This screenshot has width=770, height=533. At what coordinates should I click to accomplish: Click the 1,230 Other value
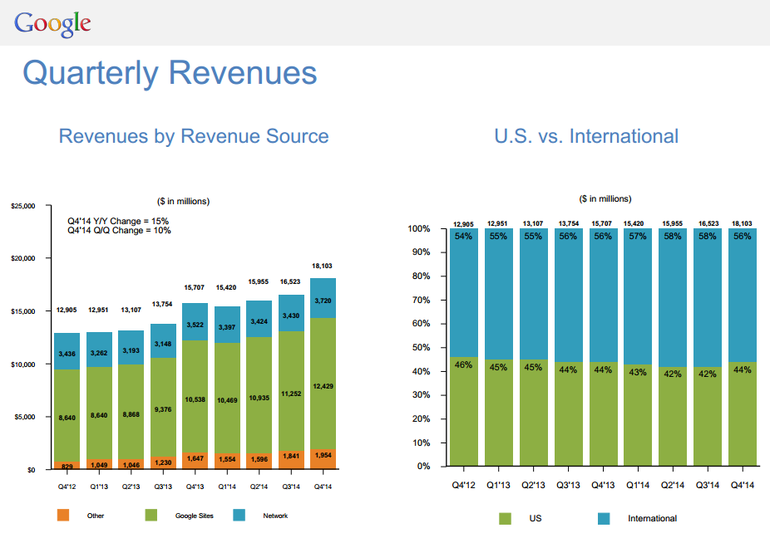pyautogui.click(x=163, y=462)
